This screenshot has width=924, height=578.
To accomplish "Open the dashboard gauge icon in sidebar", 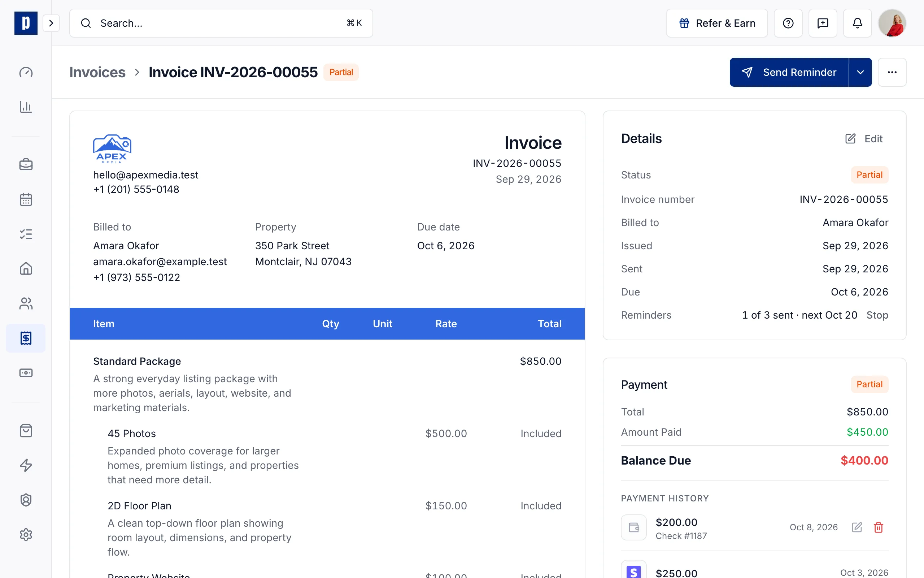I will point(26,72).
